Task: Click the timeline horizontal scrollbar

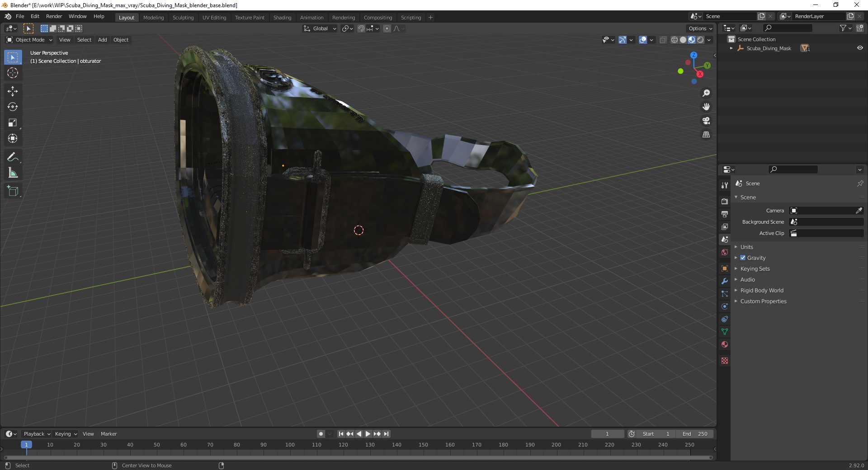Action: [358, 457]
